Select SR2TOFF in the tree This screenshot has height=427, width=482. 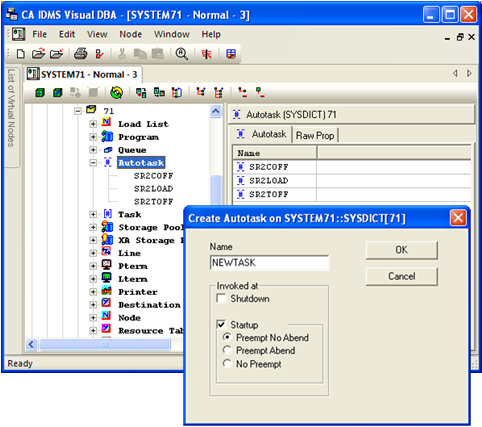153,202
